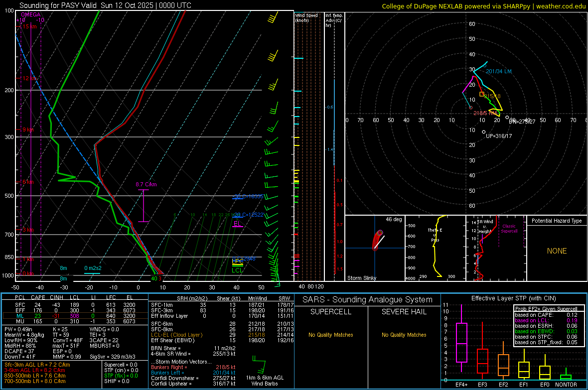Click the K = 25 index value

click(60, 329)
